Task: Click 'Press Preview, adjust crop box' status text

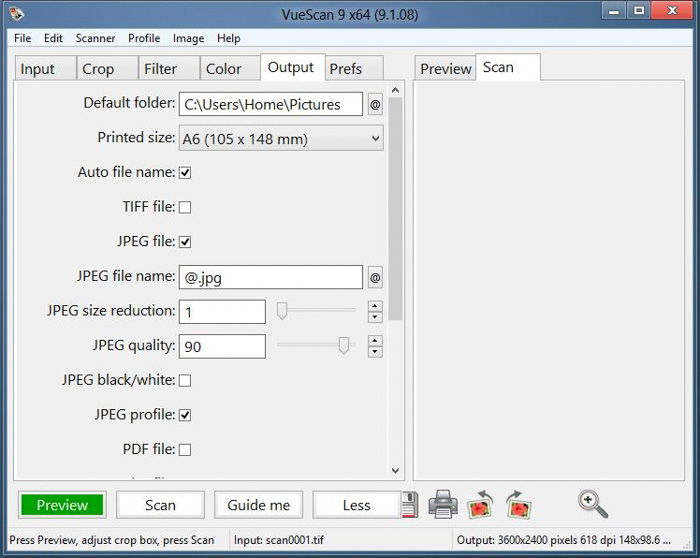Action: 112,540
